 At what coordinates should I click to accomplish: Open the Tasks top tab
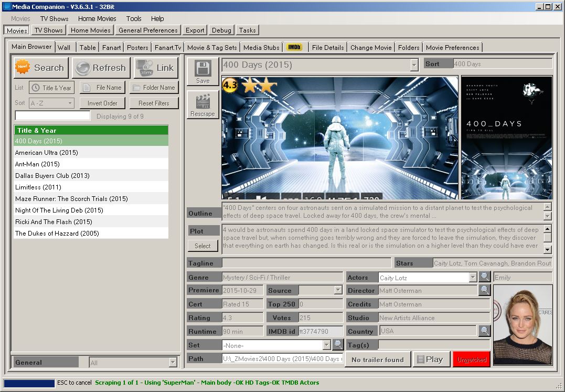pos(247,30)
